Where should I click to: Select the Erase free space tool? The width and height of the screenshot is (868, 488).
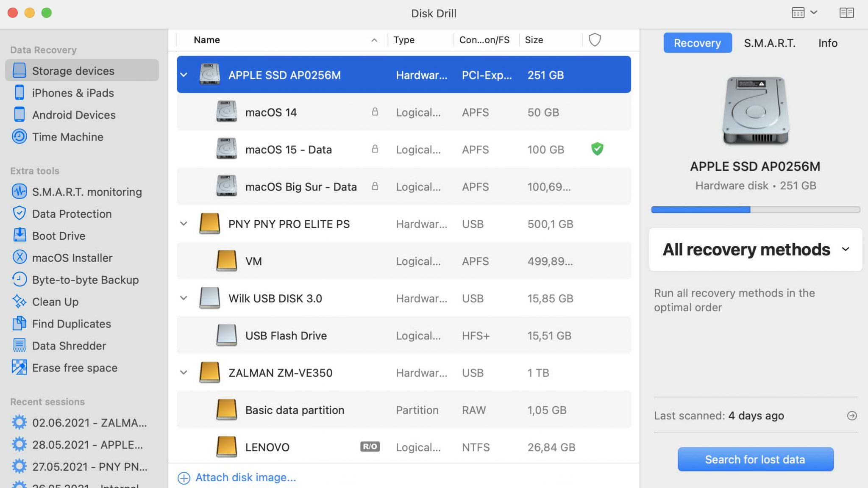(75, 368)
